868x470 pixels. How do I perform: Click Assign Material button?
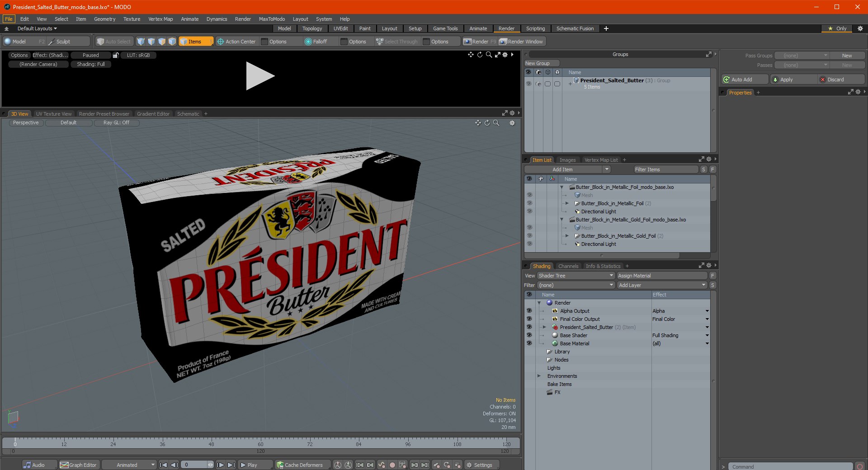point(662,276)
